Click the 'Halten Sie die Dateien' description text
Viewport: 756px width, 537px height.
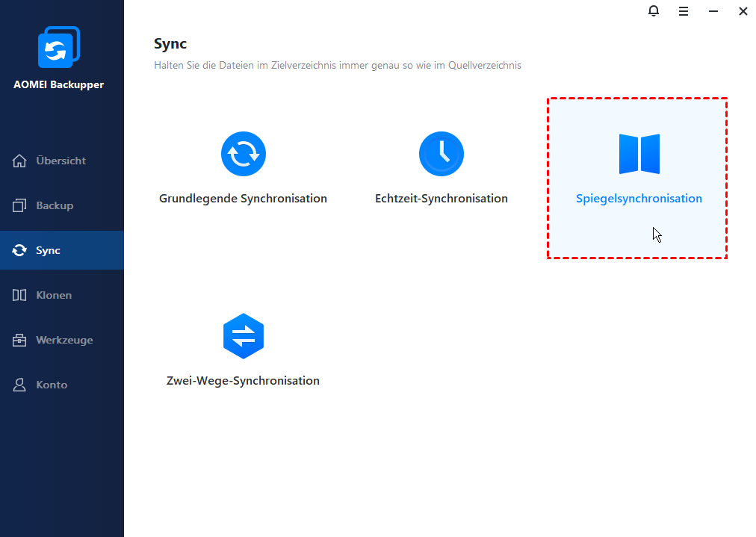click(338, 65)
